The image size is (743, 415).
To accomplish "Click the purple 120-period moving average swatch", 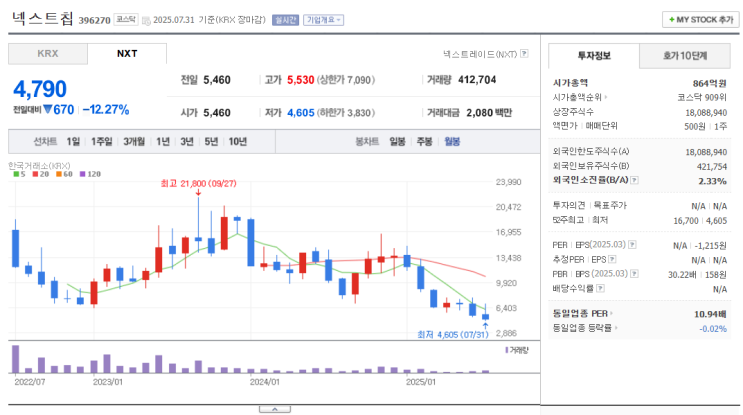I will click(x=82, y=174).
